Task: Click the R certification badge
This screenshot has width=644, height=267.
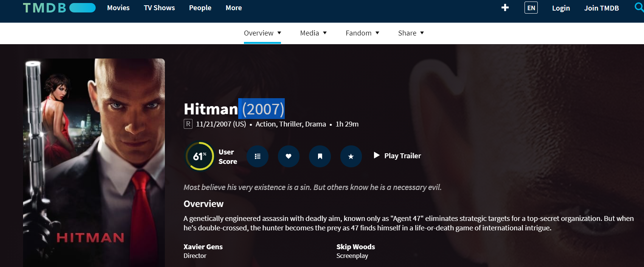Action: coord(188,124)
